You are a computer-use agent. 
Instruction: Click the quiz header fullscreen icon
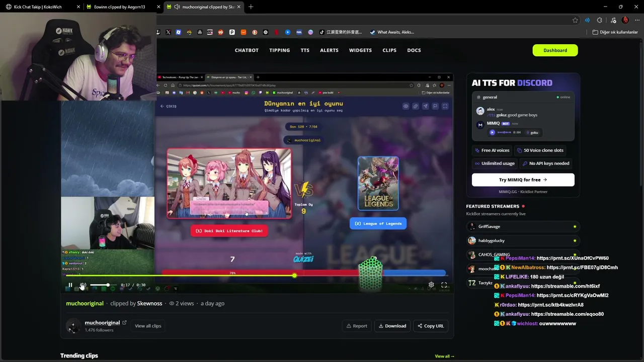pyautogui.click(x=445, y=106)
